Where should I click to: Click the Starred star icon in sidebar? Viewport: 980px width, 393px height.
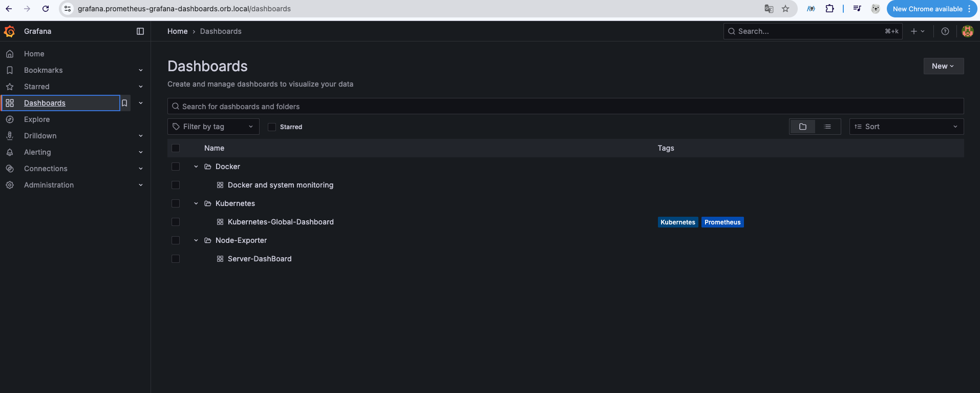pos(10,87)
